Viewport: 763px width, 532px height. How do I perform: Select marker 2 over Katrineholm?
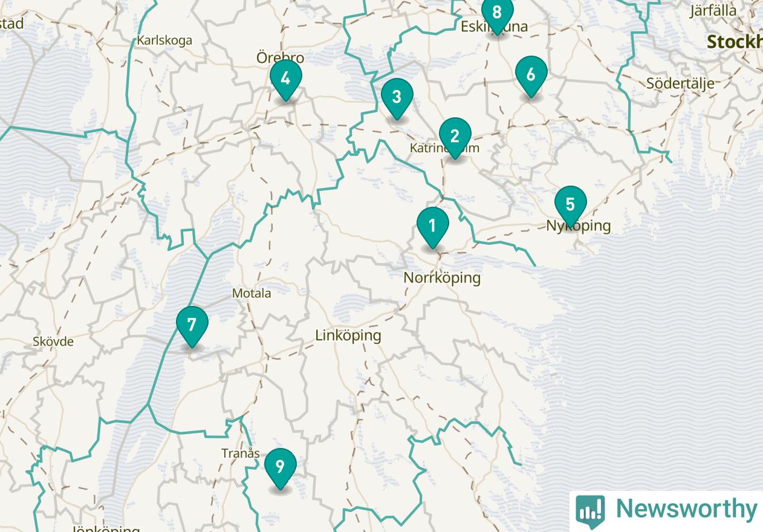(x=455, y=138)
